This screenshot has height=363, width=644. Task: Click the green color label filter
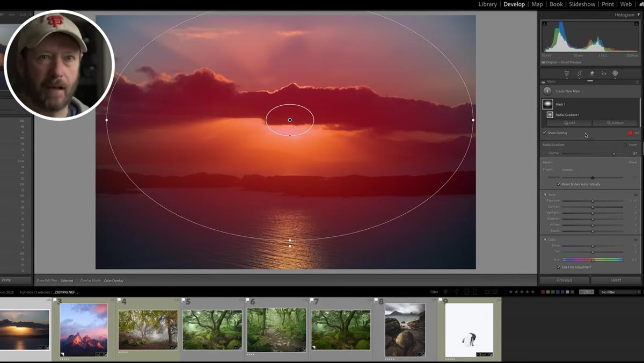click(x=552, y=292)
